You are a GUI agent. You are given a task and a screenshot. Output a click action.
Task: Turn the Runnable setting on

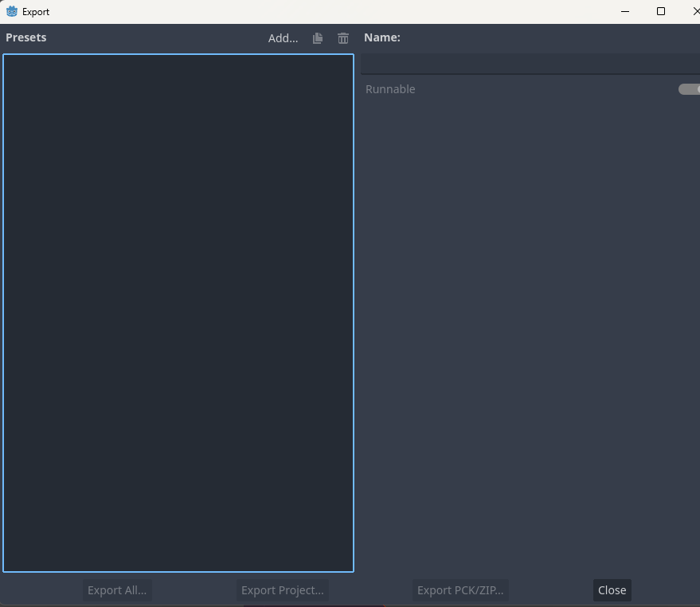(x=690, y=88)
